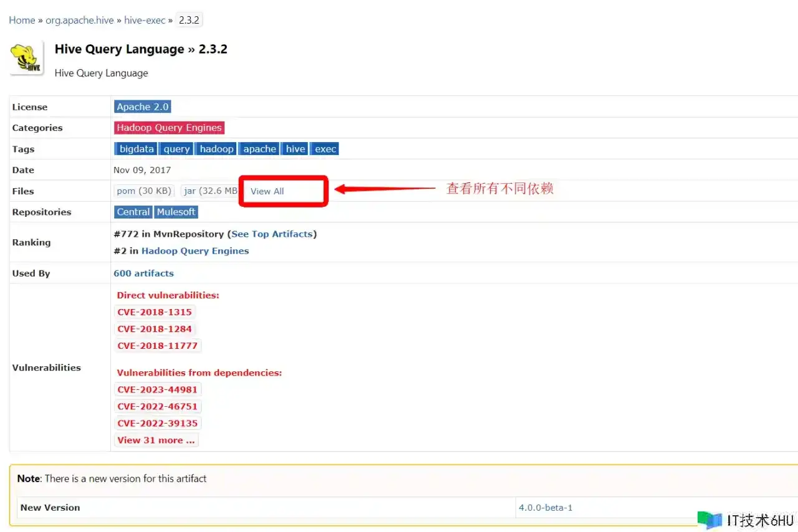Click the Hive bee logo icon
The width and height of the screenshot is (798, 532).
26,58
